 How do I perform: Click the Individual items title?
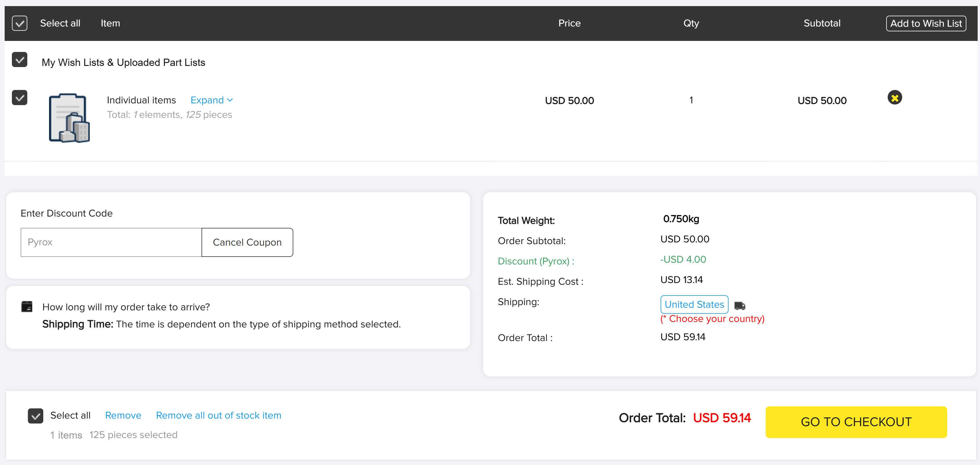click(141, 100)
